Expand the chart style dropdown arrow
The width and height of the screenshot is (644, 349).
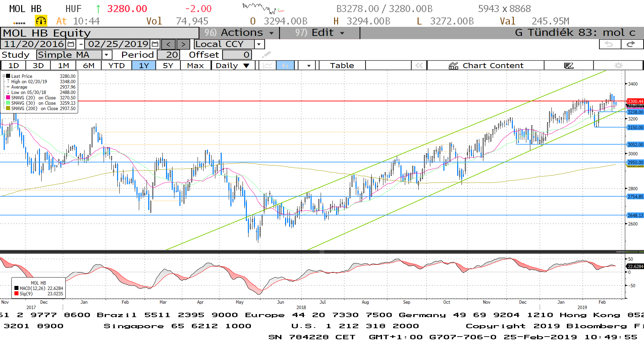pos(309,65)
